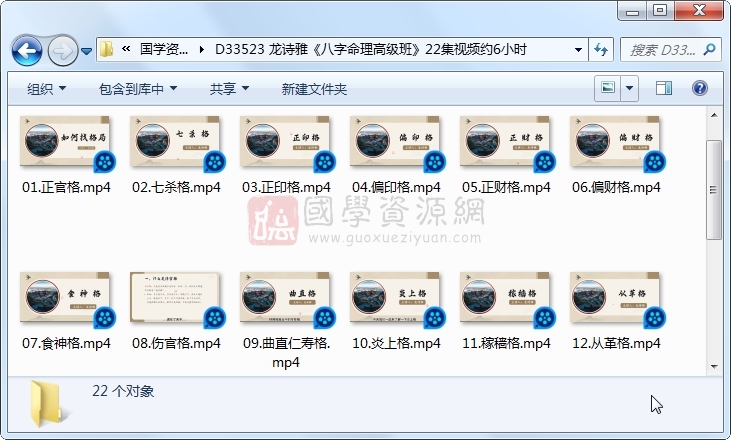
Task: Click the folder icon in address bar
Action: (107, 49)
